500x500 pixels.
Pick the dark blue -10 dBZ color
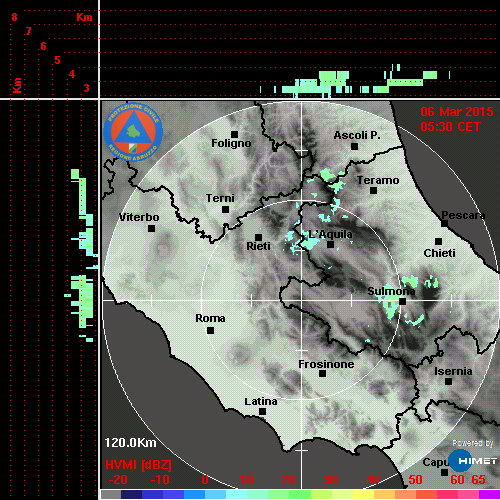point(152,494)
